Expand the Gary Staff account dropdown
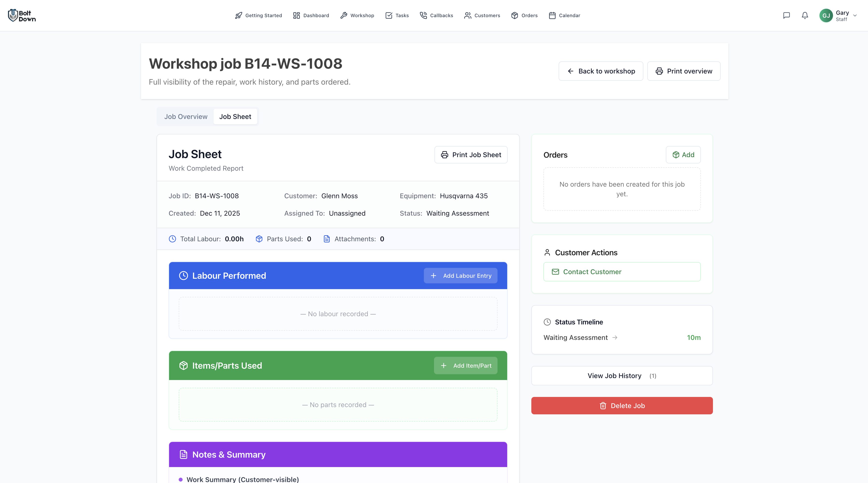Screen dimensions: 868x483 855,15
